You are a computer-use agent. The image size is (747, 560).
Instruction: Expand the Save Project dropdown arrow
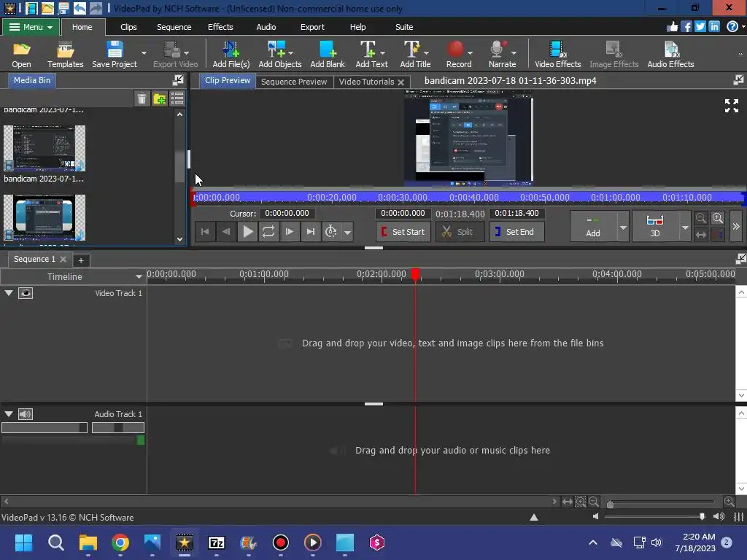click(144, 52)
